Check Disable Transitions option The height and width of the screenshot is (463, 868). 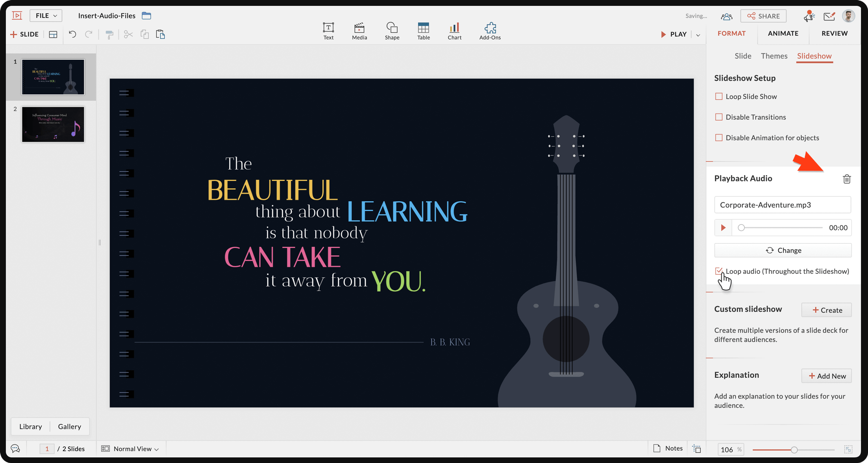(719, 117)
